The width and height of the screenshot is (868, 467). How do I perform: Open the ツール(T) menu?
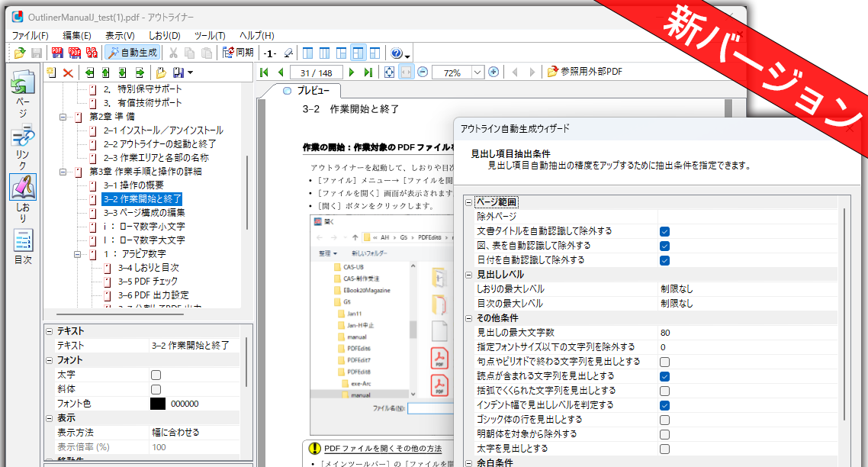(x=210, y=36)
